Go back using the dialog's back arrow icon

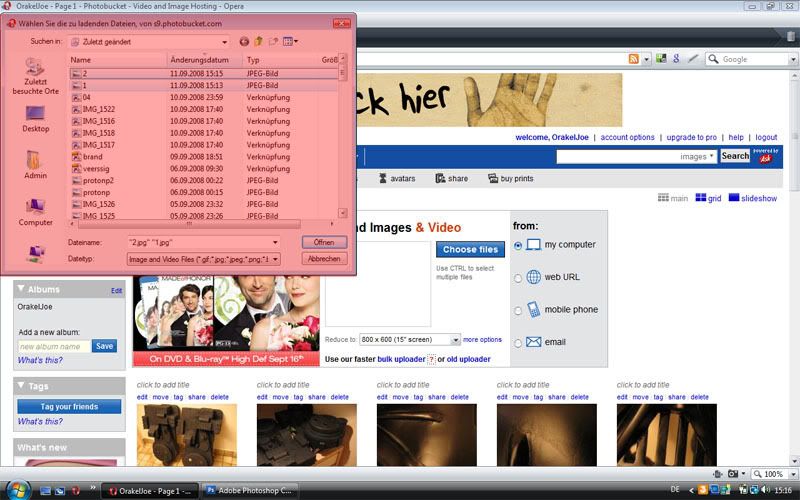pyautogui.click(x=244, y=42)
